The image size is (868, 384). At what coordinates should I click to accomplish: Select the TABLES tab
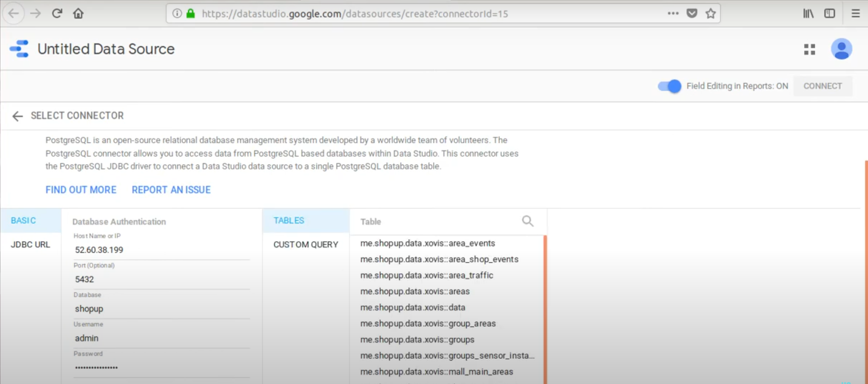point(306,221)
